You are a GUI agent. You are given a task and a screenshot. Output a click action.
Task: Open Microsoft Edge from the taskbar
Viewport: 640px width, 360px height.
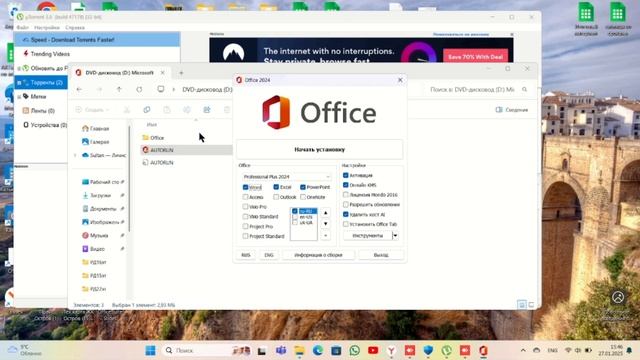[x=318, y=350]
